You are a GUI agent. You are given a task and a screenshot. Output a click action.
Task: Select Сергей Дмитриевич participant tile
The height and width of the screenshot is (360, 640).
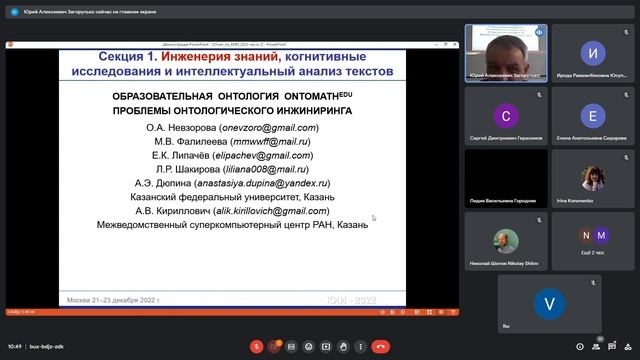[x=506, y=116]
